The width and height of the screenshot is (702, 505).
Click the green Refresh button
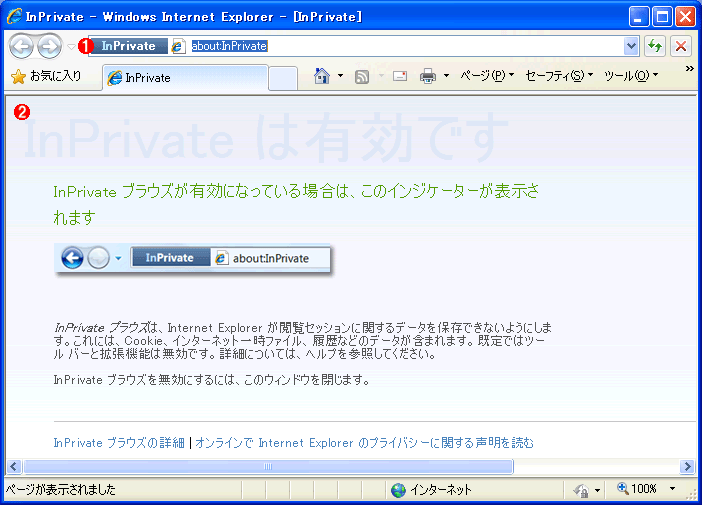pos(655,46)
